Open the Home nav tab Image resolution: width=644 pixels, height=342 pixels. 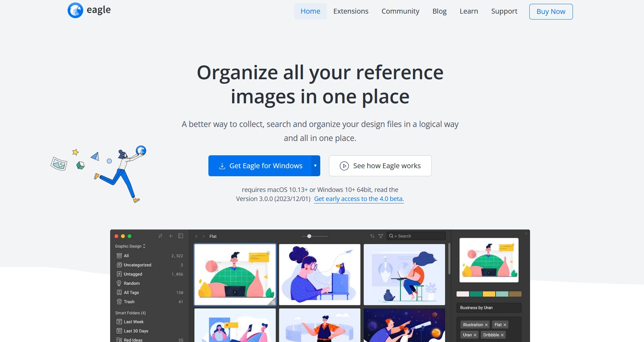click(310, 11)
